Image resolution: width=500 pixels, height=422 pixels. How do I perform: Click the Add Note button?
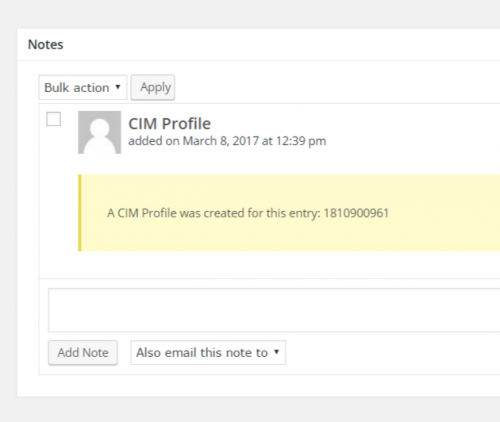83,353
